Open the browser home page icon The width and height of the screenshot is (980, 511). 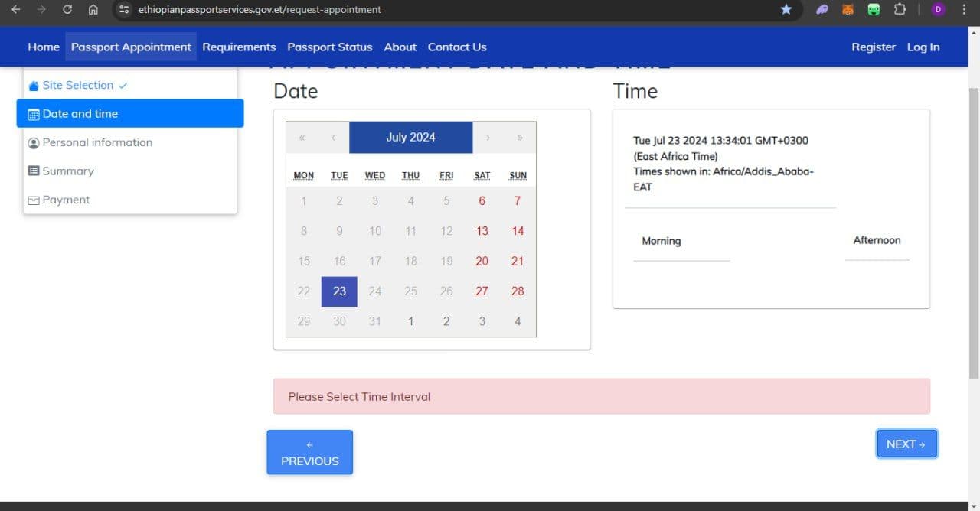[93, 9]
